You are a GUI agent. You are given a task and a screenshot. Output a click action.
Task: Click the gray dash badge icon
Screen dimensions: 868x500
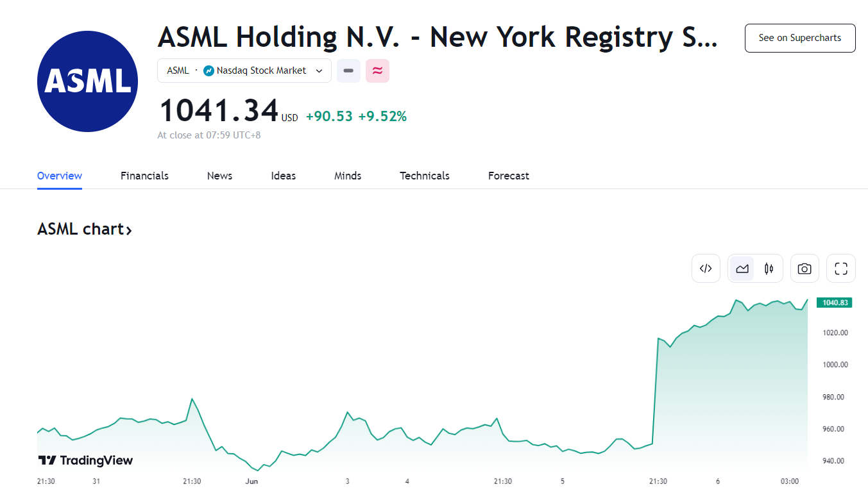click(348, 71)
